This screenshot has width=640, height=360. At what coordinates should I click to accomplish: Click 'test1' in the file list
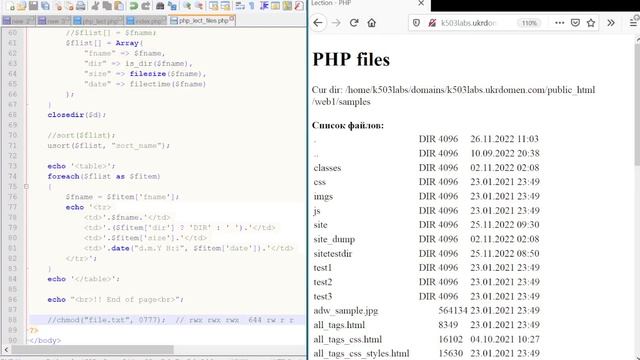click(x=323, y=268)
